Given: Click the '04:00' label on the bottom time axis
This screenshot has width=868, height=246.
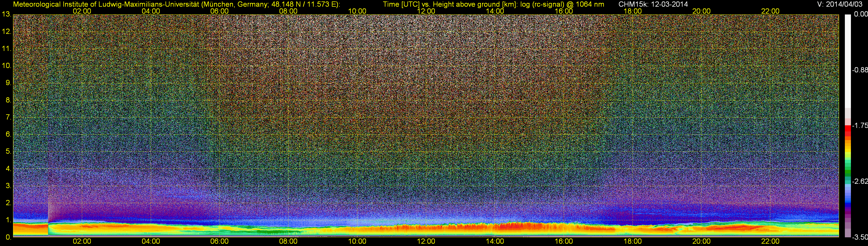Looking at the screenshot, I should point(151,241).
